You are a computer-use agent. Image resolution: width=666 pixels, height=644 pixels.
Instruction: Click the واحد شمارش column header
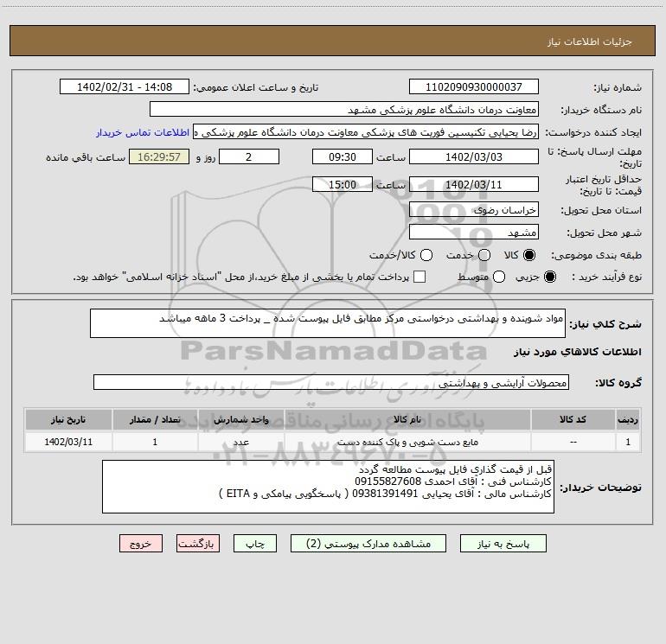point(241,420)
